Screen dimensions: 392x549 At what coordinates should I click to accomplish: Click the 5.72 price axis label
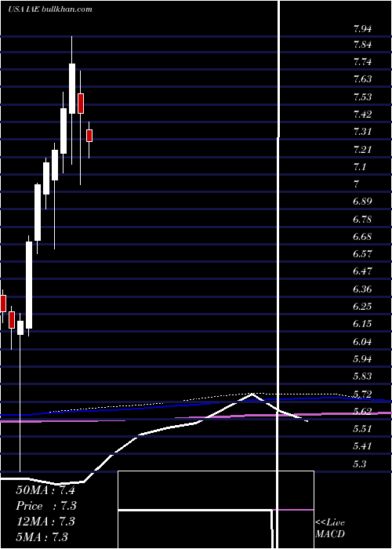[362, 394]
